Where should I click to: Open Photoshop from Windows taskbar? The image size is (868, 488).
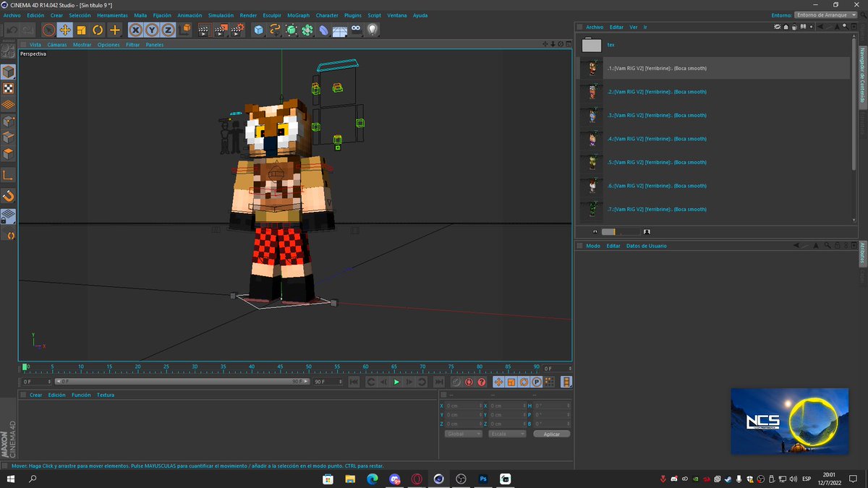point(483,479)
